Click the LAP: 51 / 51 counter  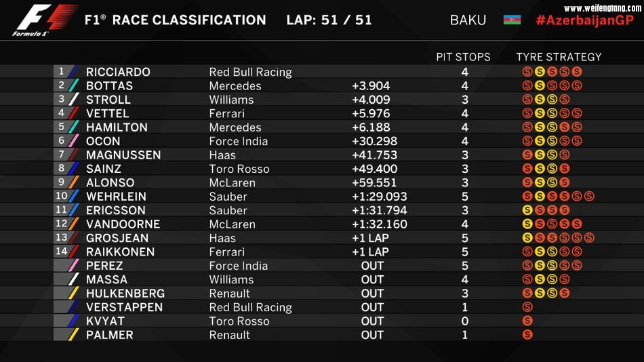[x=329, y=20]
